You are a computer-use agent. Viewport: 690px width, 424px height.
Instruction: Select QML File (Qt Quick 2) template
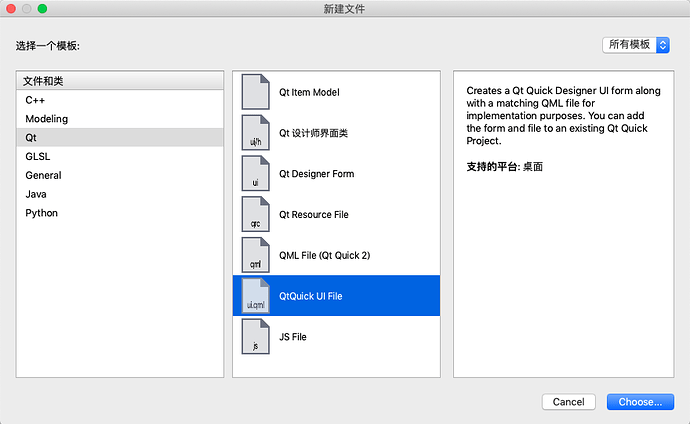point(336,255)
